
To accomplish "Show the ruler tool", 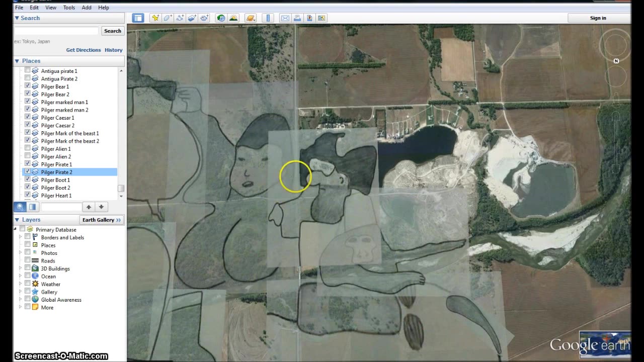I will 268,18.
